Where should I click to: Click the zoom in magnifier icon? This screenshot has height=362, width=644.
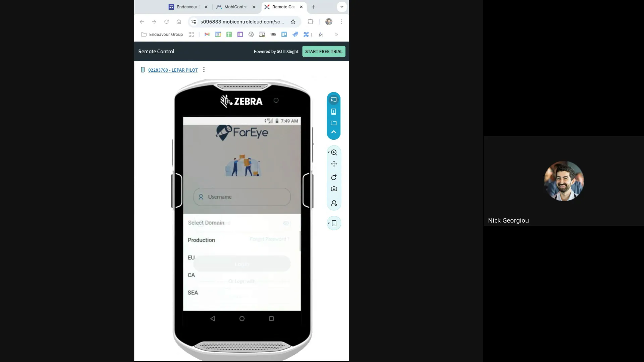334,153
